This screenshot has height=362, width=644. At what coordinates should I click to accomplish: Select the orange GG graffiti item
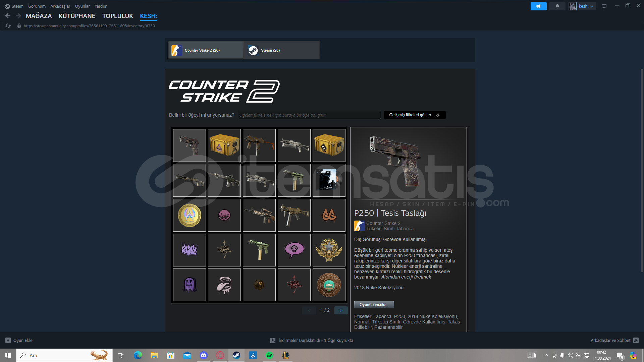tap(329, 215)
